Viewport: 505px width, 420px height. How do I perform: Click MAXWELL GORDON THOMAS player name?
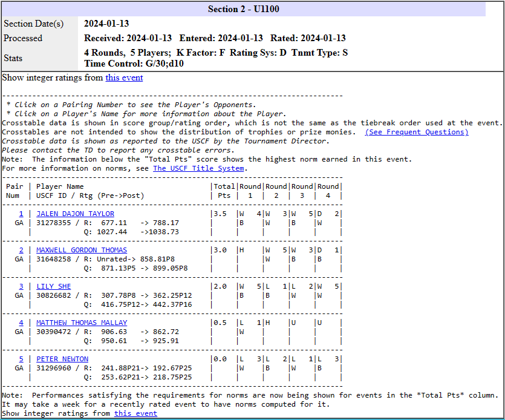point(81,250)
